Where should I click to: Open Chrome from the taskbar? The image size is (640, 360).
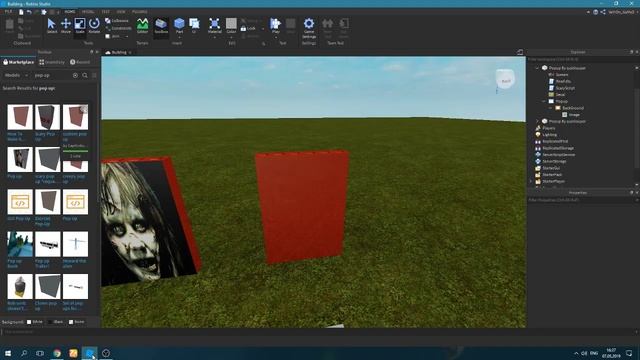point(57,353)
